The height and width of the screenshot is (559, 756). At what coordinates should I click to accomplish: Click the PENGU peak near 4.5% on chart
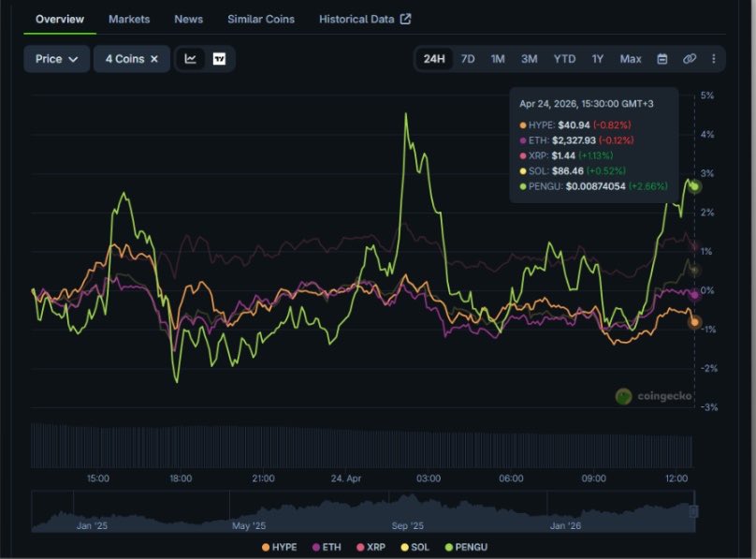406,114
